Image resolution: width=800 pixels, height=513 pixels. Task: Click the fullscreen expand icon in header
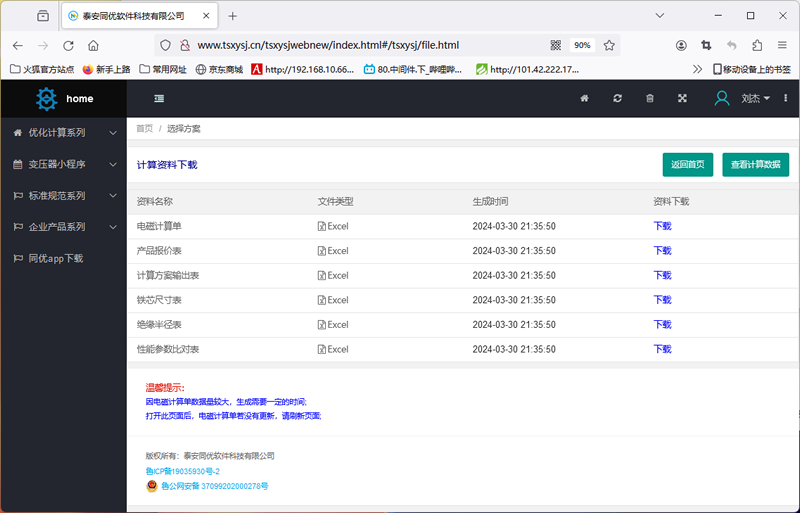coord(682,98)
